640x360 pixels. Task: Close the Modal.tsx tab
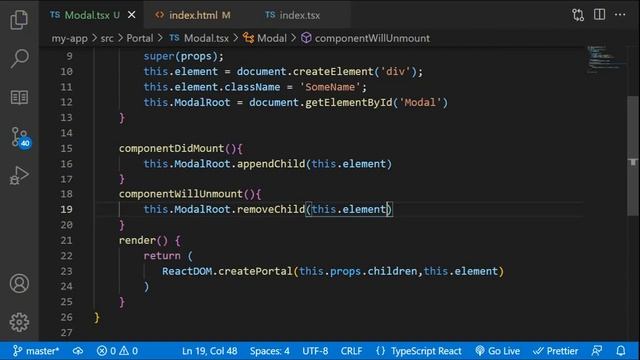coord(132,15)
